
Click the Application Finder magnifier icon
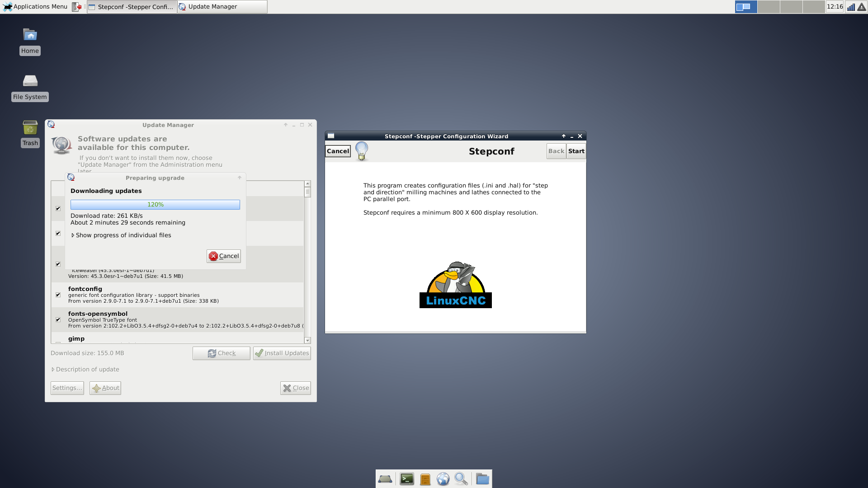tap(461, 479)
